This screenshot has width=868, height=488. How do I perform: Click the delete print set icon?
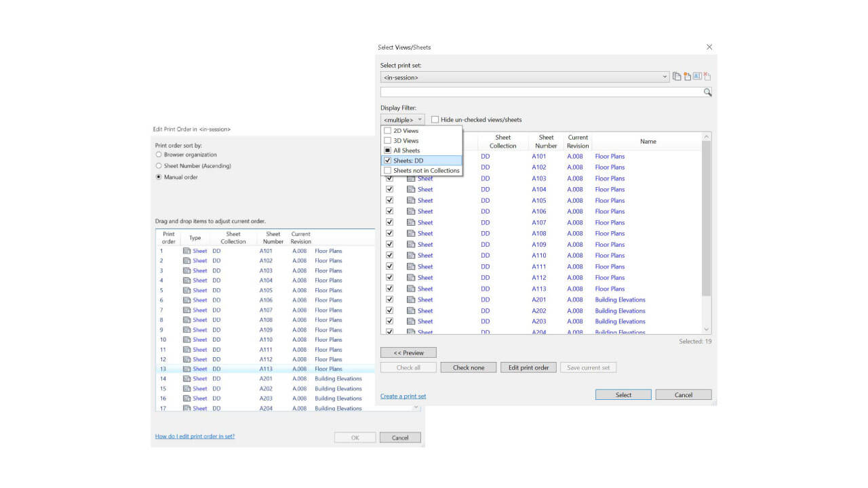pos(707,77)
